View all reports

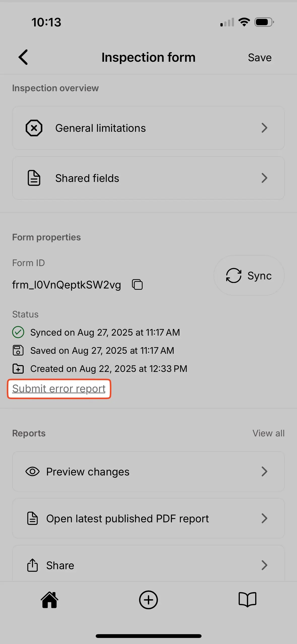269,433
